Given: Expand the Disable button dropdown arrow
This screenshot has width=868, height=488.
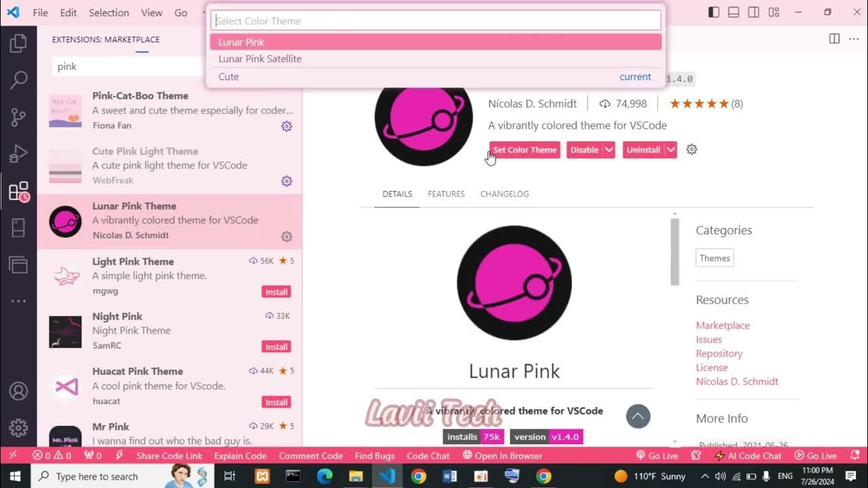Looking at the screenshot, I should pyautogui.click(x=609, y=150).
